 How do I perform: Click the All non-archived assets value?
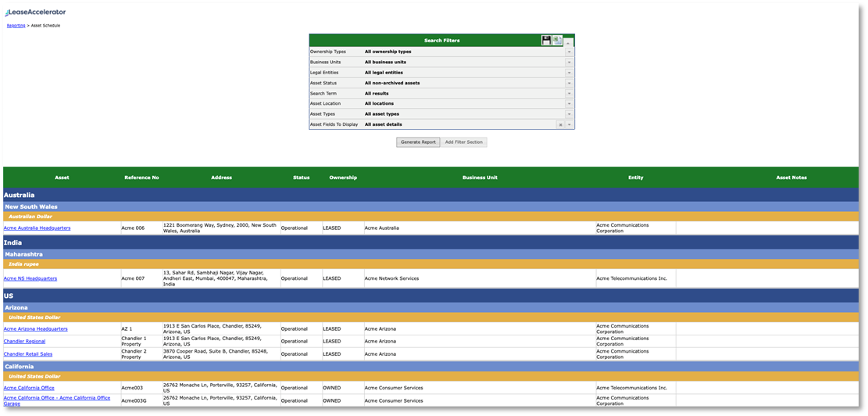point(392,83)
